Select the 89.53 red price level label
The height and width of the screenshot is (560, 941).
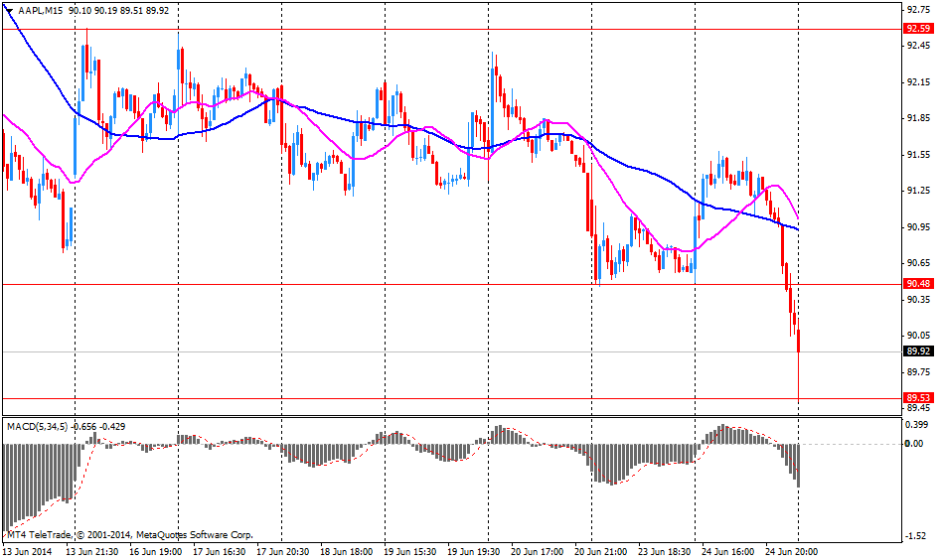click(x=919, y=397)
